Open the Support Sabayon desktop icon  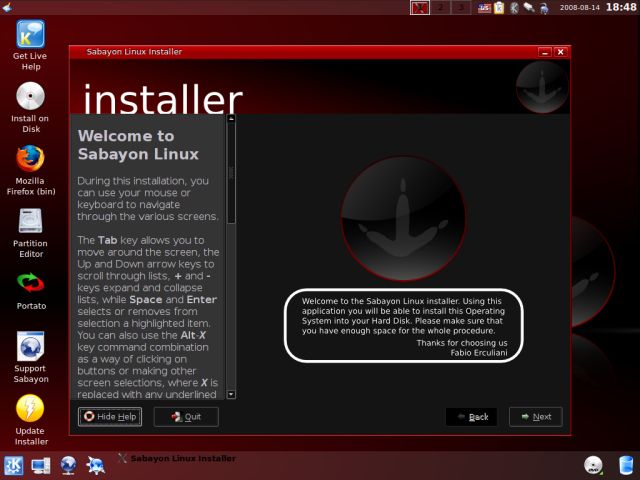[x=31, y=358]
